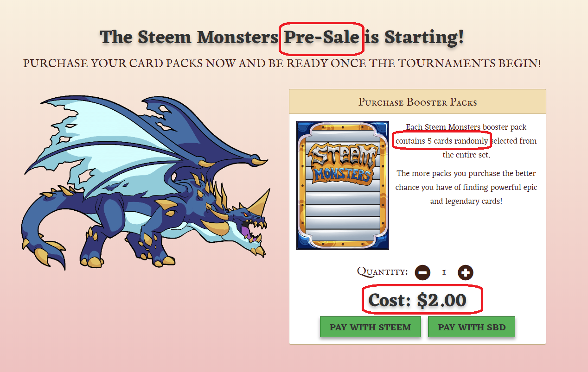The width and height of the screenshot is (588, 372).
Task: Click the quantity number value
Action: (444, 272)
